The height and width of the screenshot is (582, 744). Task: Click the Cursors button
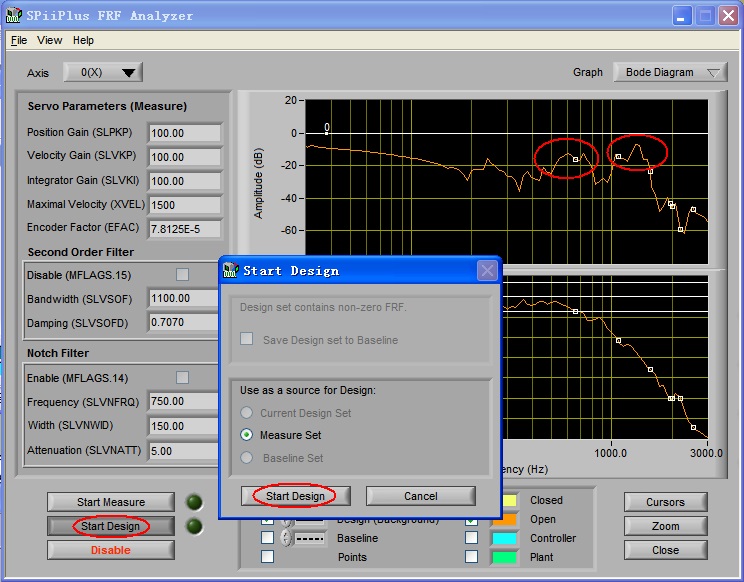click(665, 502)
